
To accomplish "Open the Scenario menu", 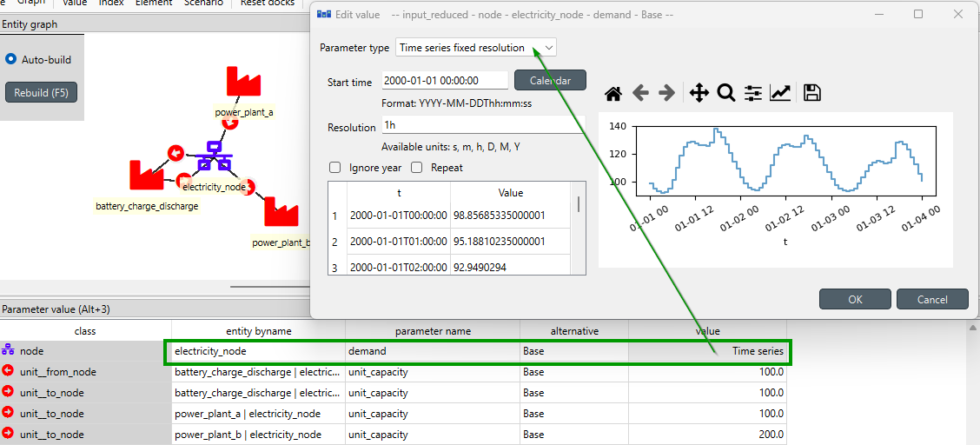I will (203, 3).
